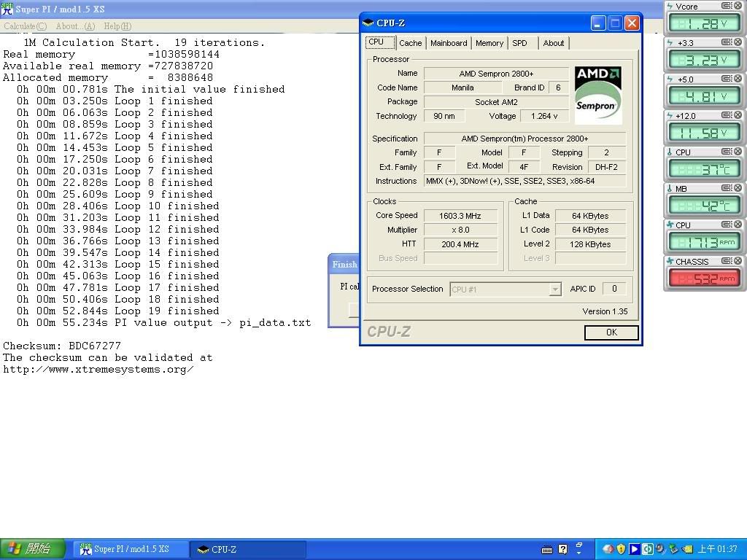Open the Help menu in Super PI

pos(117,26)
